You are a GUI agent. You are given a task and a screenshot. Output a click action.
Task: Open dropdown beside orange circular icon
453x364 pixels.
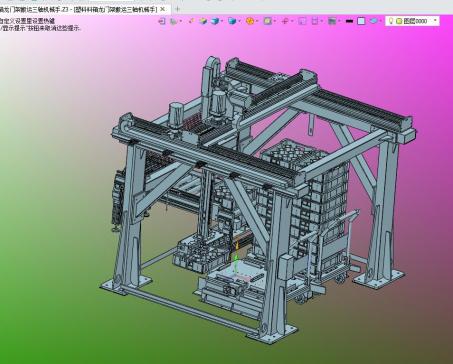click(x=257, y=21)
